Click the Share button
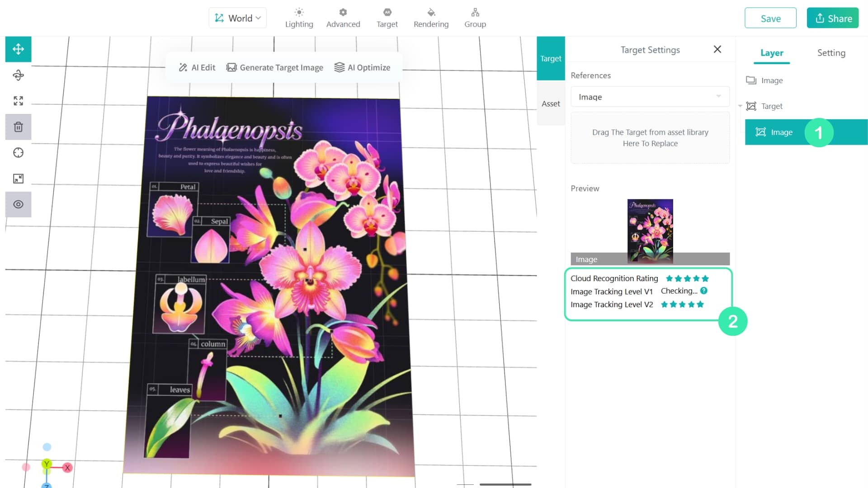 pyautogui.click(x=833, y=18)
